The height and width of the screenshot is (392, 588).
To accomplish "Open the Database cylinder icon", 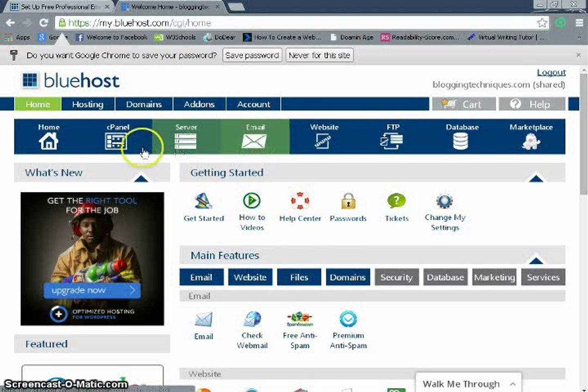I will [461, 142].
